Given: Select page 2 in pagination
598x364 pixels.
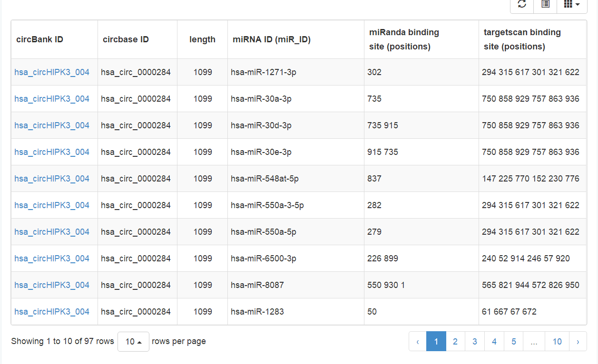Looking at the screenshot, I should [x=455, y=342].
